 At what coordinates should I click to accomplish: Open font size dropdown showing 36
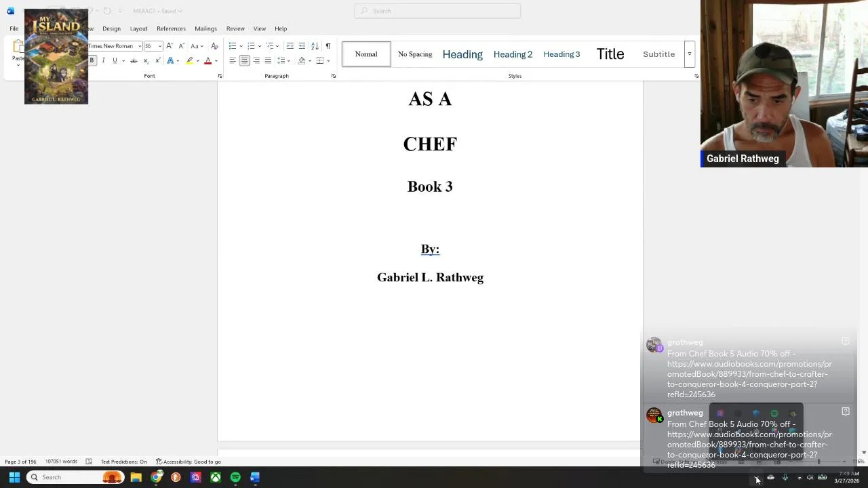click(160, 46)
